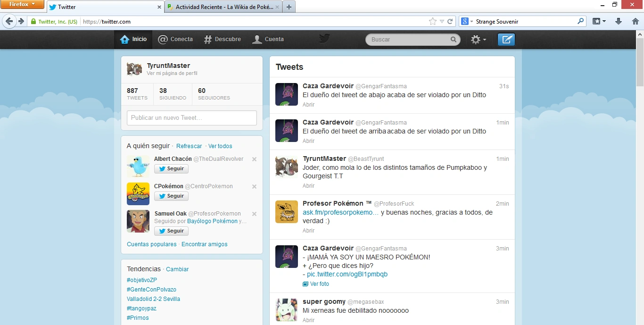This screenshot has width=644, height=325.
Task: Dismiss the Albert Chacón suggestion
Action: pyautogui.click(x=254, y=159)
